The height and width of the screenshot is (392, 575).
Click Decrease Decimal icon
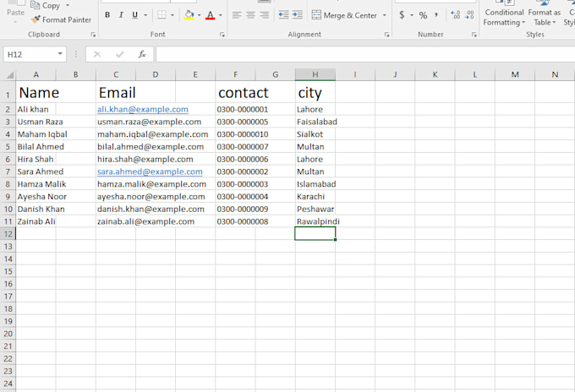[469, 15]
